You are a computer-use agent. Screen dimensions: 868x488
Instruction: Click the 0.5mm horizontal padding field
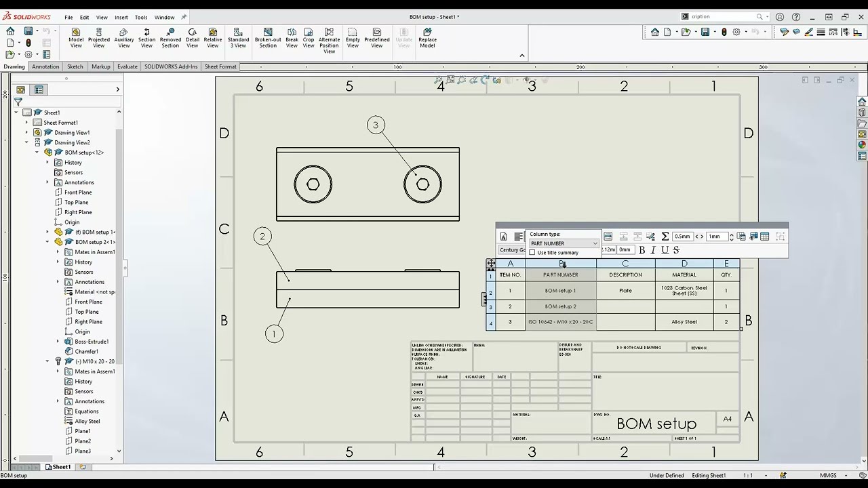pos(682,237)
